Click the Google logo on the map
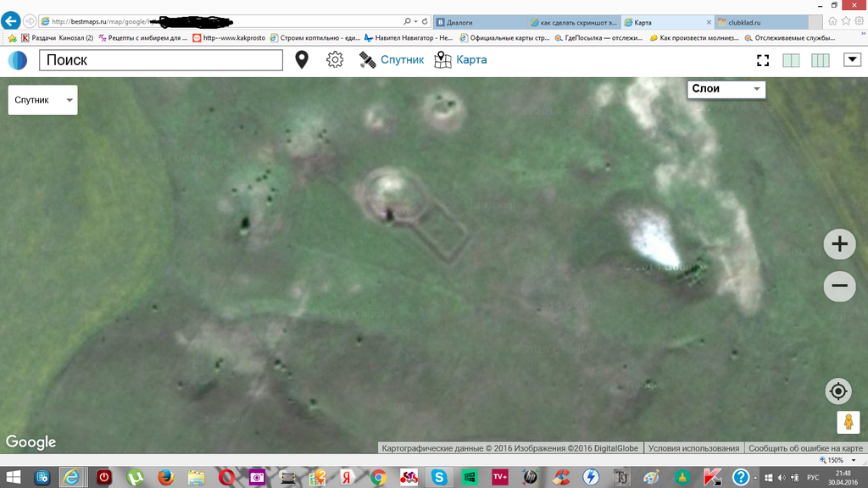Viewport: 868px width, 488px height. pos(31,441)
